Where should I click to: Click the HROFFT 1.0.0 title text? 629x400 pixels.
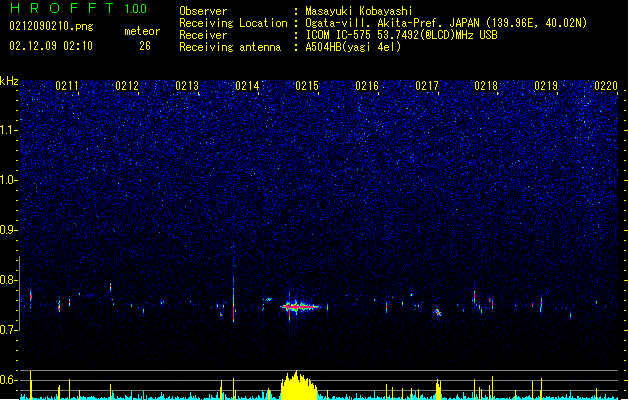point(79,8)
